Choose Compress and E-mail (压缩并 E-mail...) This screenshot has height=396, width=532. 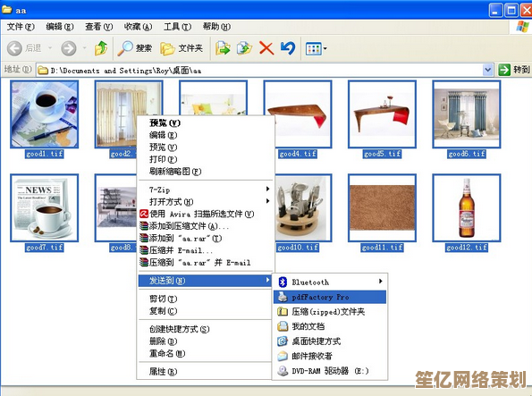tap(206, 250)
